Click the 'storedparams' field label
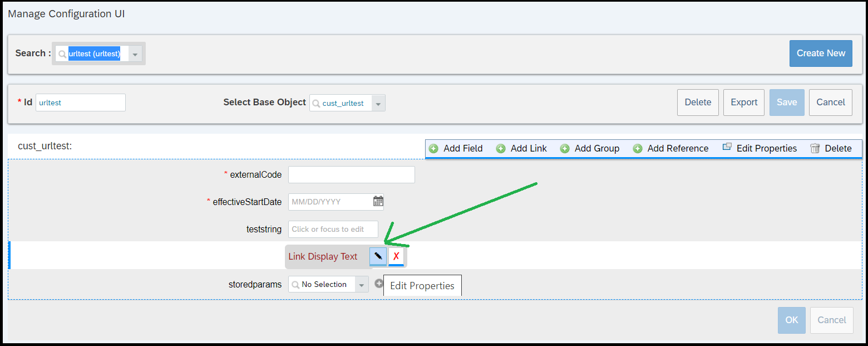 click(x=255, y=285)
